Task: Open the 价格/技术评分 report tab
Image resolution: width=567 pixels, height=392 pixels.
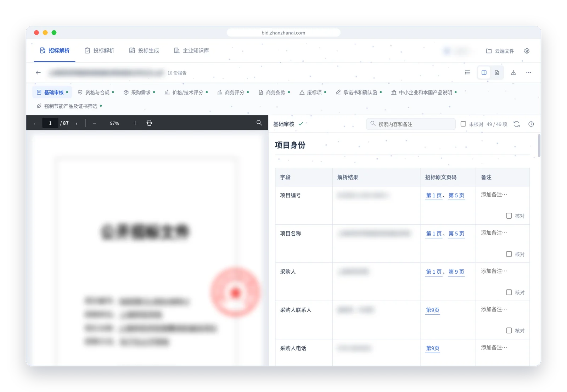Action: point(186,93)
